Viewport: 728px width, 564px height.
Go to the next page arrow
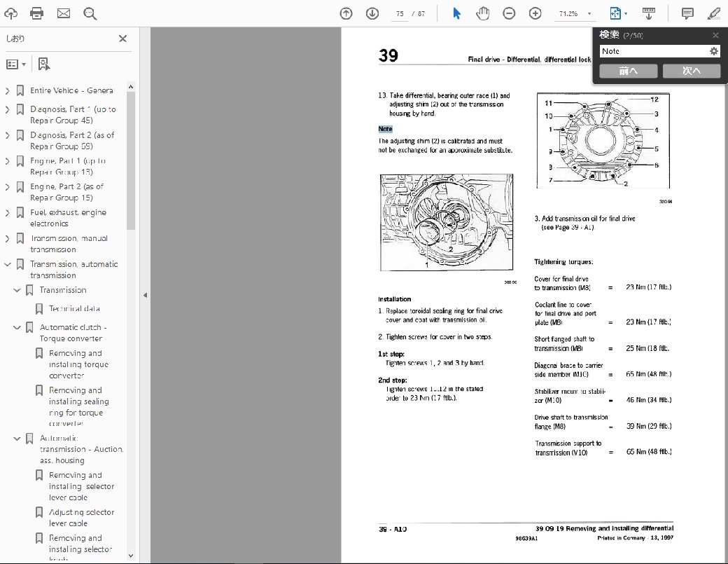pos(372,13)
